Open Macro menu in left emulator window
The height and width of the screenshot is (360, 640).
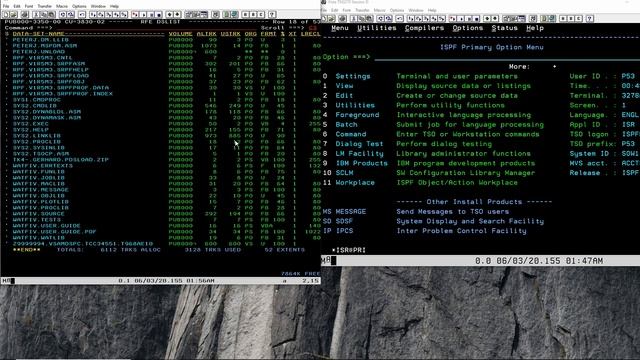tap(62, 6)
